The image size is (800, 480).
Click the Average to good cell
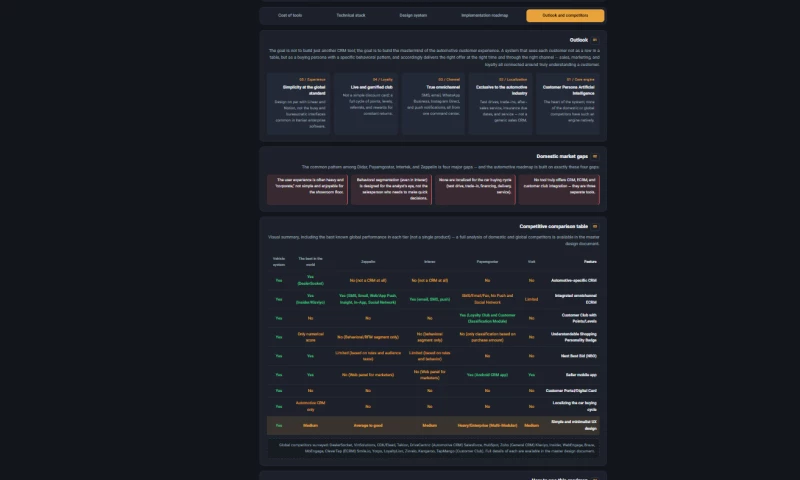coord(368,425)
